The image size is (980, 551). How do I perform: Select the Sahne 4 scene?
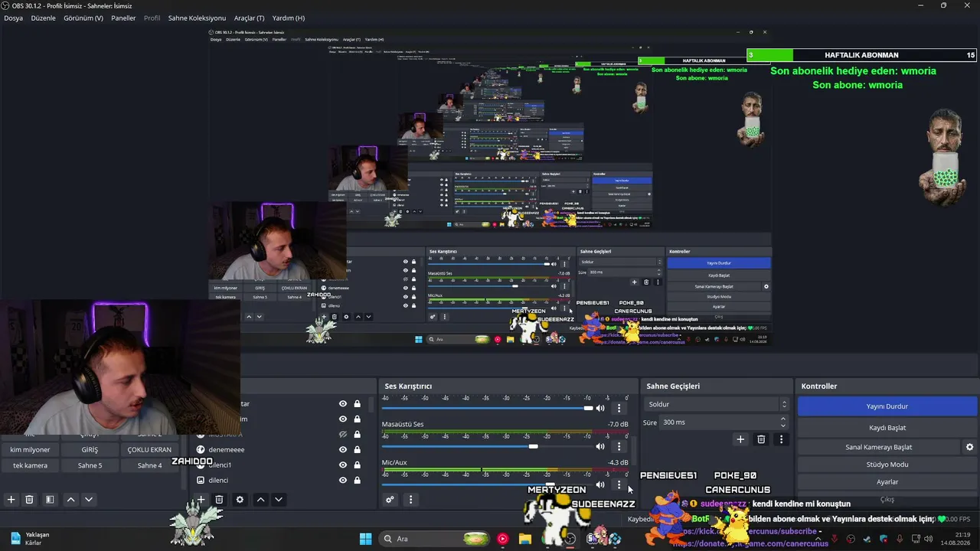(149, 465)
